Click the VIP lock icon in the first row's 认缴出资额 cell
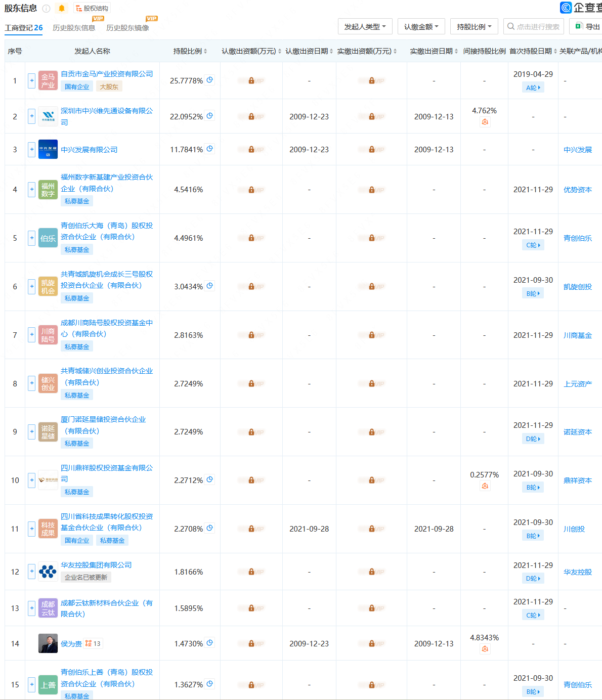Viewport: 602px width, 700px height. (x=251, y=80)
